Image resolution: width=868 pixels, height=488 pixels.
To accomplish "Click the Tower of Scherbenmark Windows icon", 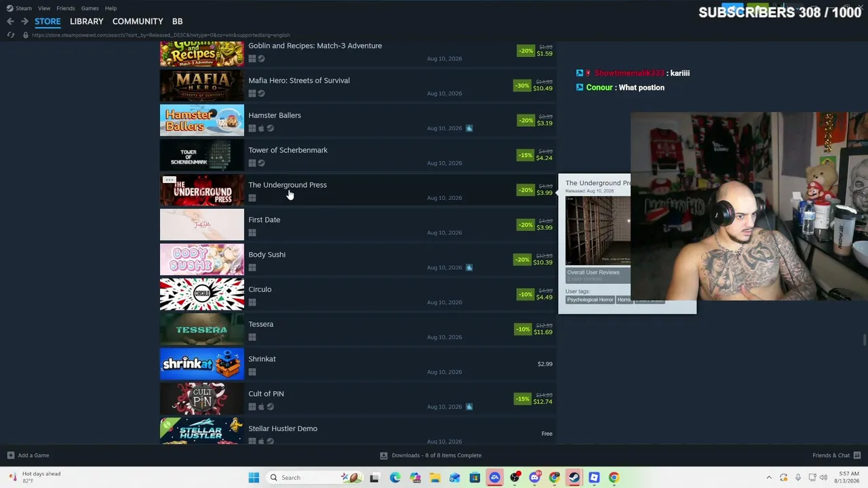I will pos(252,163).
